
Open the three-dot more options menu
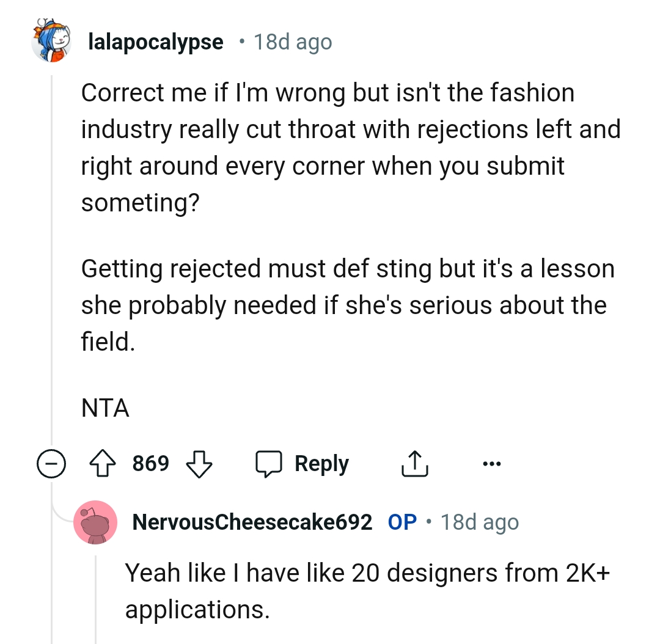490,464
